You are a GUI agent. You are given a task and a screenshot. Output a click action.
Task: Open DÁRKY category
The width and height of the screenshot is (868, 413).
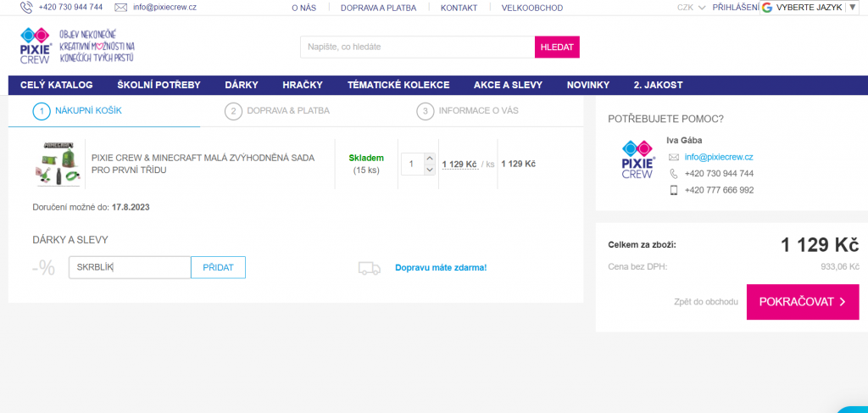tap(242, 86)
